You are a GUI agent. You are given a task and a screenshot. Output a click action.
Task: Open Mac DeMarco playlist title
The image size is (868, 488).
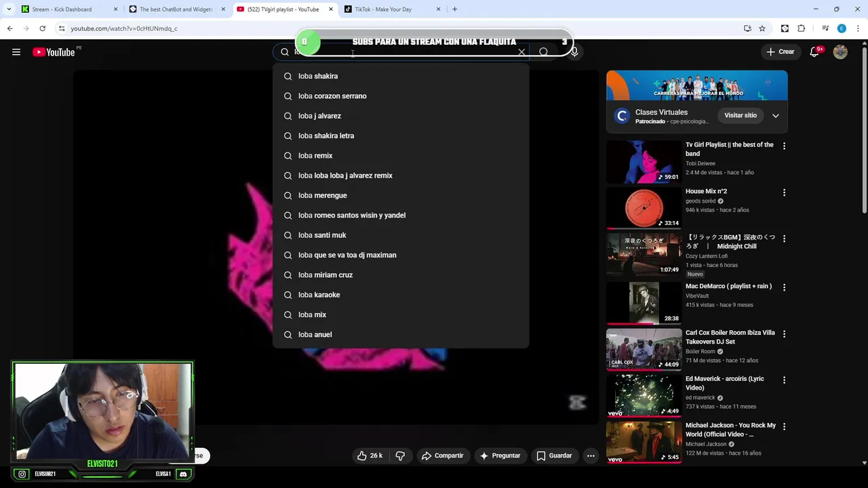tap(728, 286)
